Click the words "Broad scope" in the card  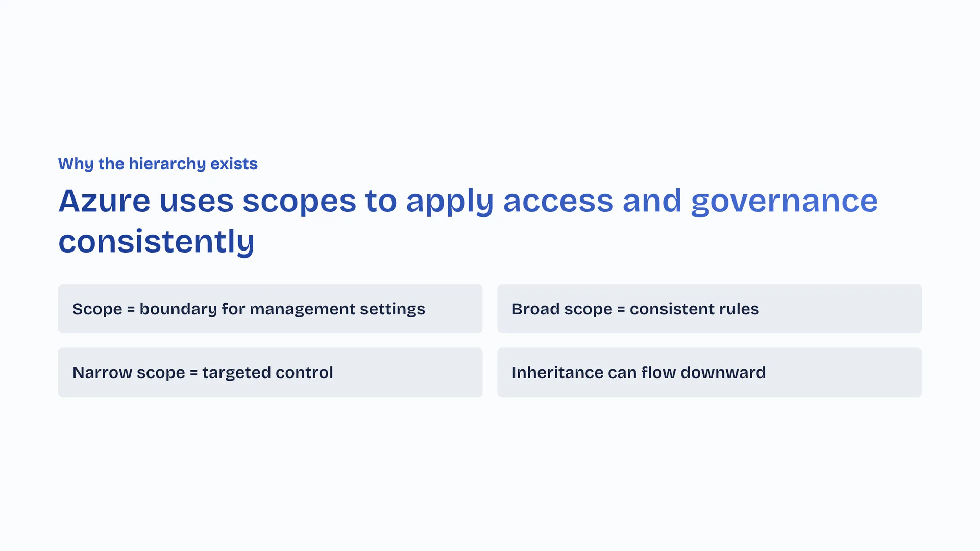561,309
